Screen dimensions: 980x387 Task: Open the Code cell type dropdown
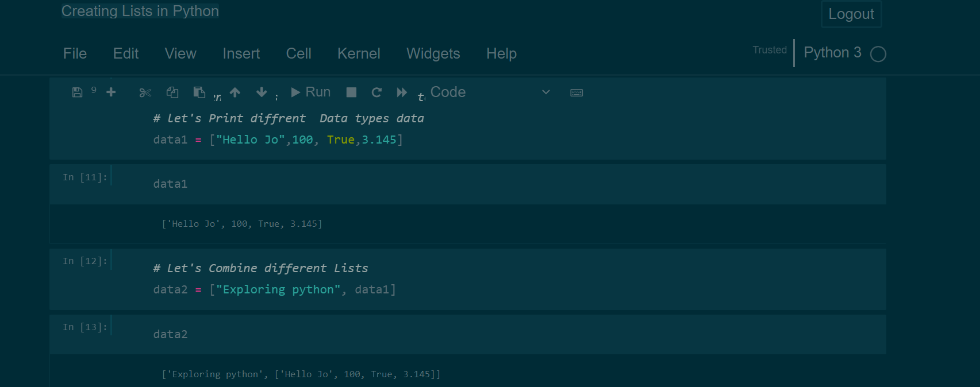(490, 92)
